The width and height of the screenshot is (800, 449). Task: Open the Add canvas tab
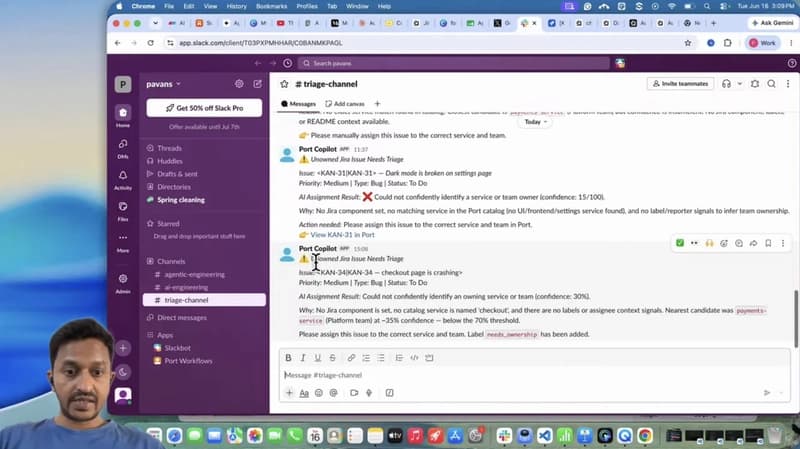(345, 104)
